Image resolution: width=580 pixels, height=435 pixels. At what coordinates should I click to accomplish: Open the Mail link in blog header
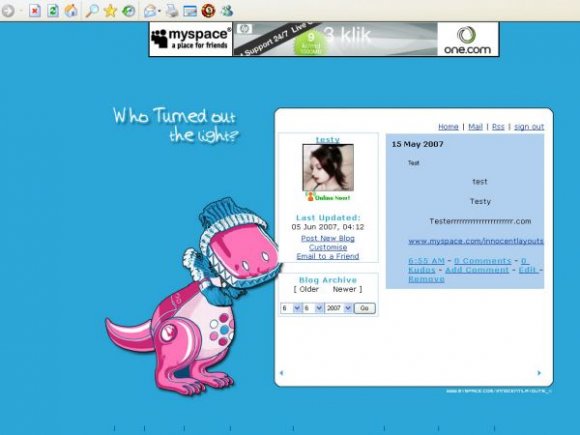click(475, 127)
